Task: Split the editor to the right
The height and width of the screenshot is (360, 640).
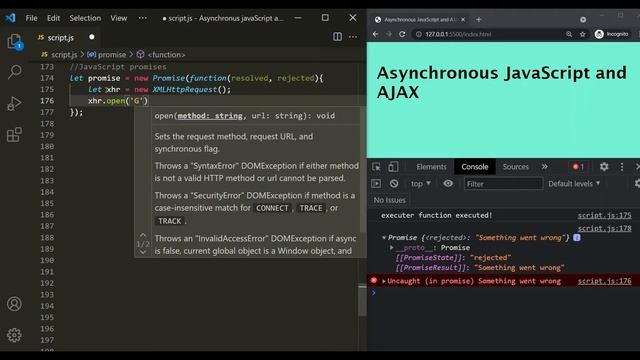Action: [338, 37]
